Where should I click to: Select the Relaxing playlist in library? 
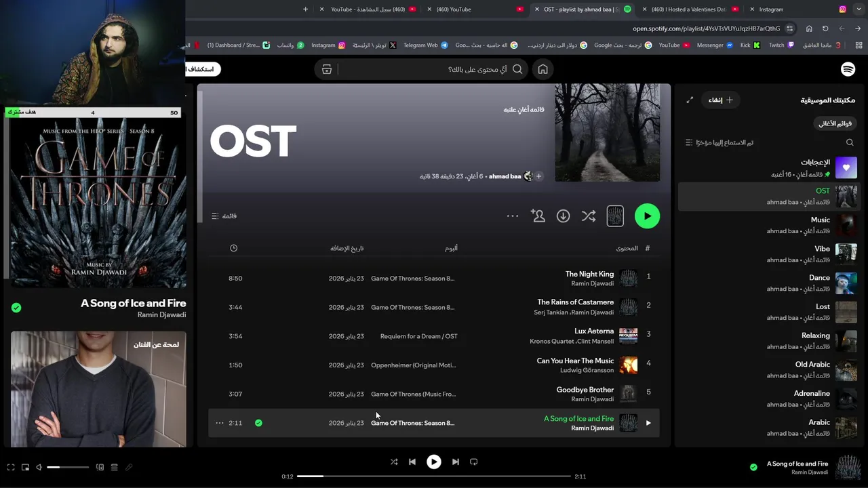click(769, 341)
